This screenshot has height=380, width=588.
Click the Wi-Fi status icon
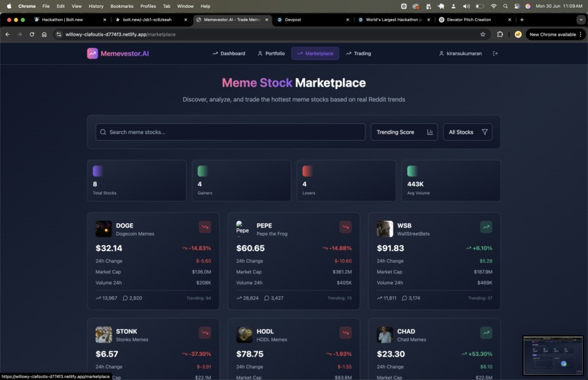(493, 7)
